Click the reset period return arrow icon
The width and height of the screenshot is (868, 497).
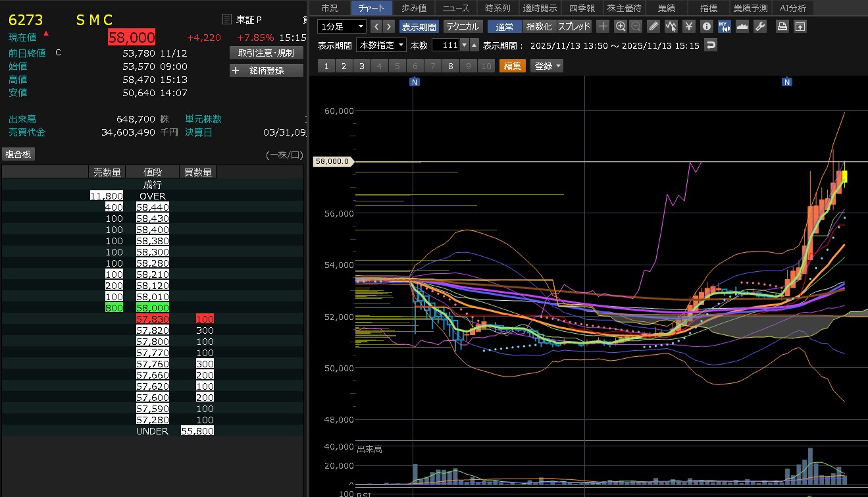pyautogui.click(x=710, y=45)
